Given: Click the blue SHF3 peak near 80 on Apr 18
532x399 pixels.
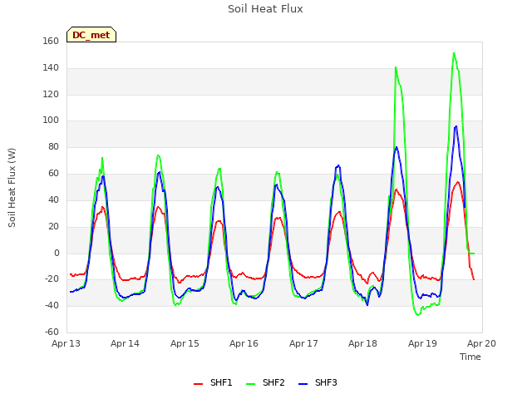Looking at the screenshot, I should pyautogui.click(x=397, y=147).
